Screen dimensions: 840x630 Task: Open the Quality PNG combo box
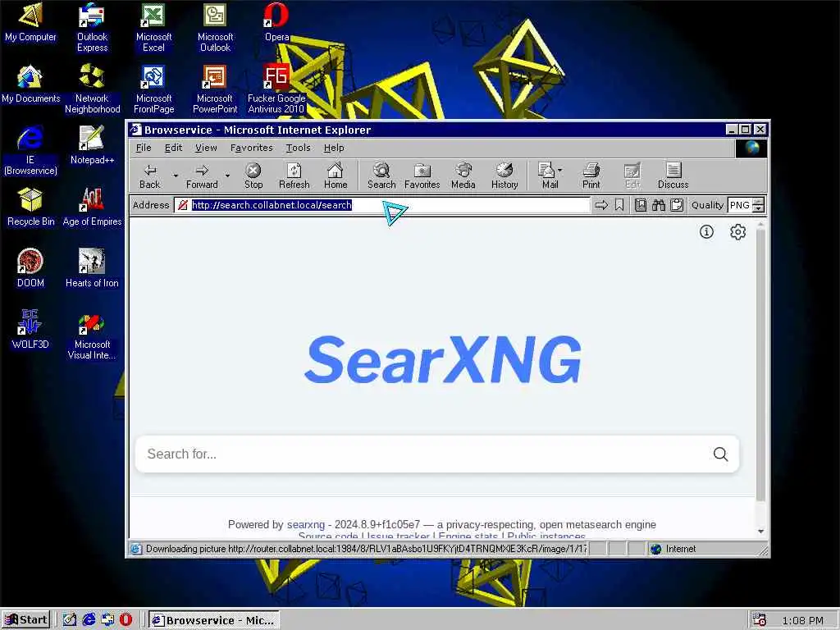point(740,205)
